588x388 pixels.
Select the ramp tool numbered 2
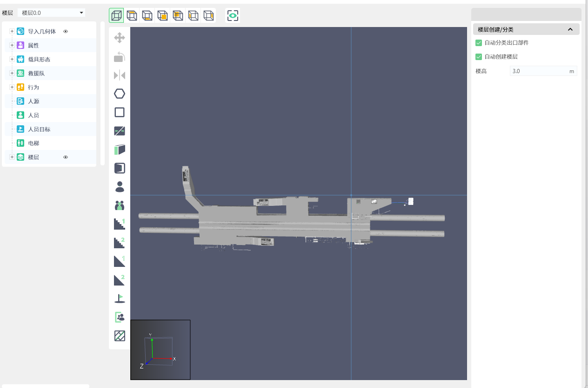(x=120, y=280)
